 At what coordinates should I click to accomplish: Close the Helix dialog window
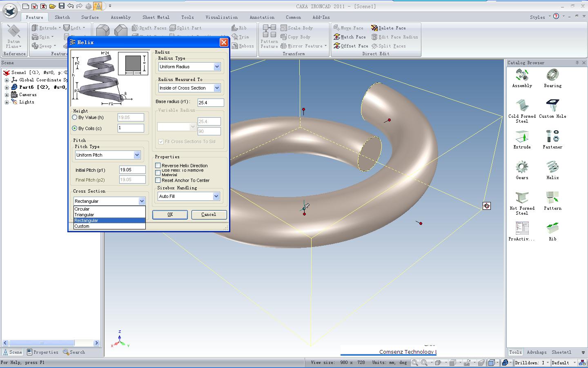click(x=224, y=42)
